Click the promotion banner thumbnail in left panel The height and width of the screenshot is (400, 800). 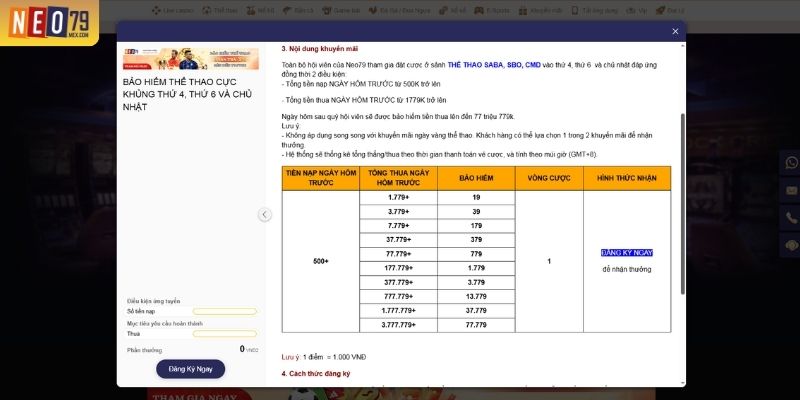[191, 59]
